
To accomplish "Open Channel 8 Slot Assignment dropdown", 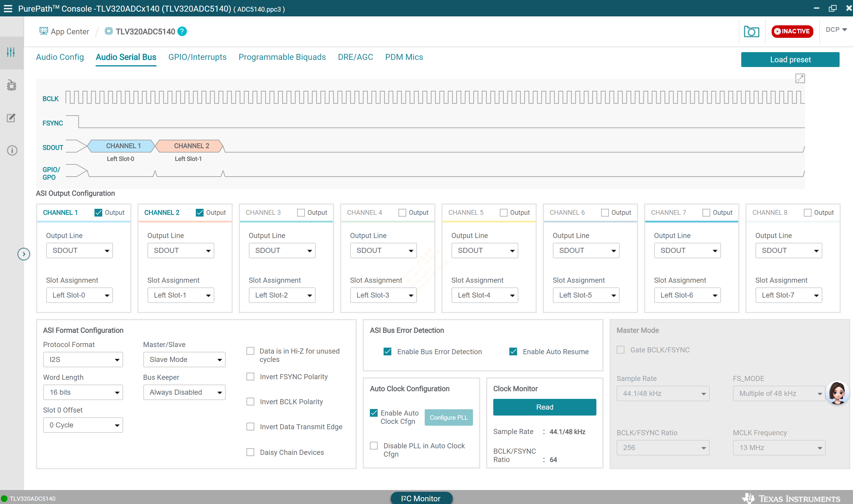I will (x=789, y=295).
